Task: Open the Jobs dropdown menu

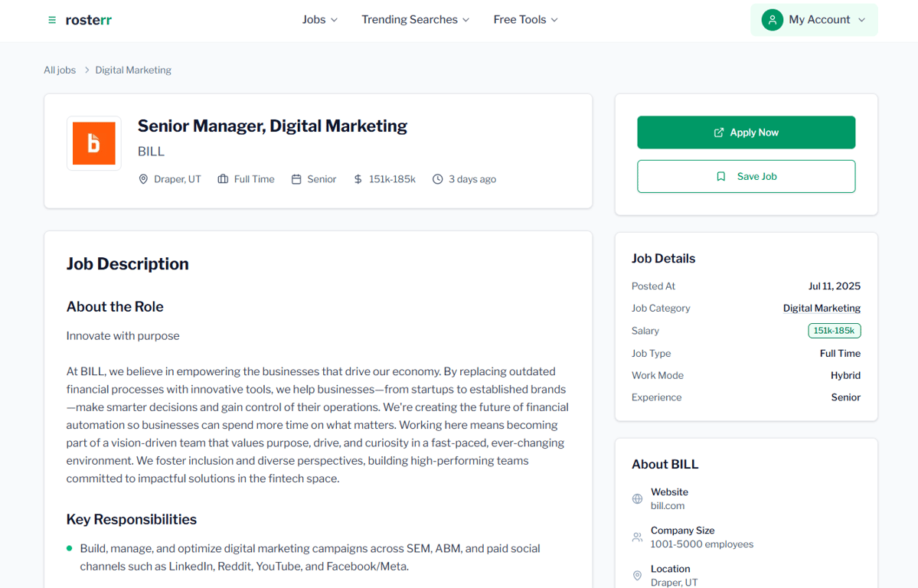Action: 320,19
